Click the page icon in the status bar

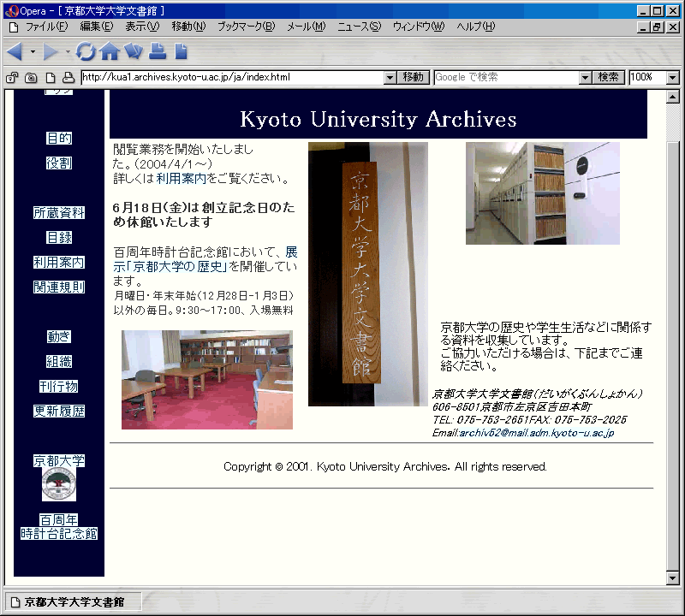(x=15, y=602)
